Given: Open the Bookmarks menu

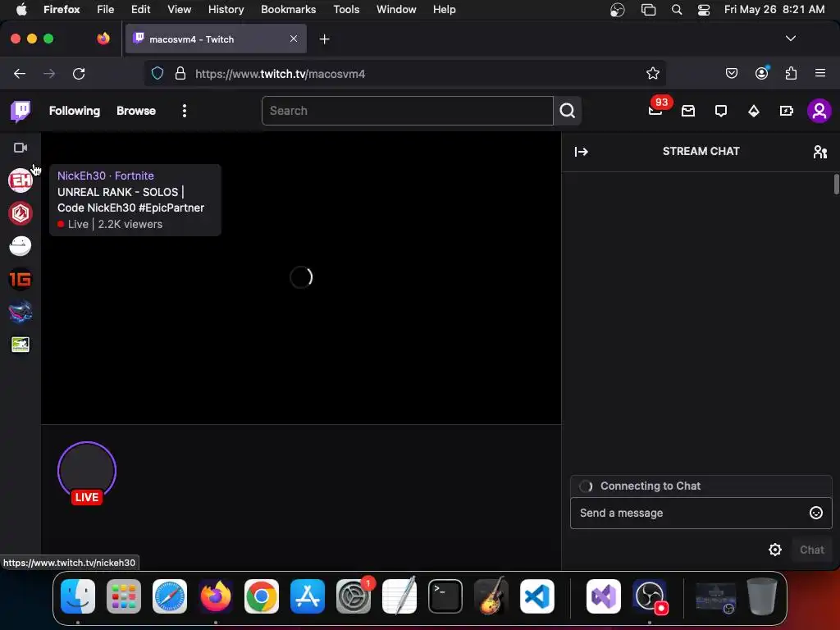Looking at the screenshot, I should point(288,10).
